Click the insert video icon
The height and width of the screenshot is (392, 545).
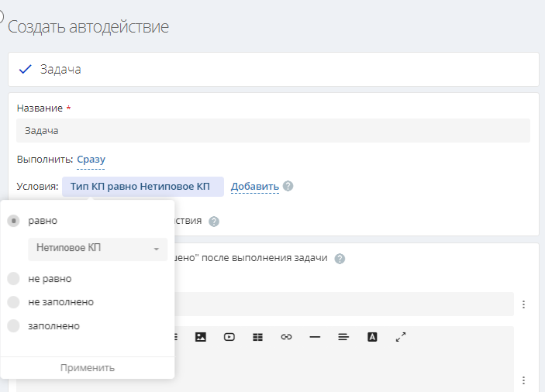point(229,337)
